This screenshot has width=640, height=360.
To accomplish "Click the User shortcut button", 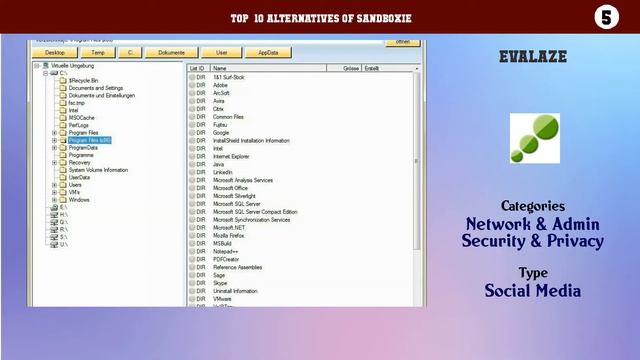I will (222, 53).
